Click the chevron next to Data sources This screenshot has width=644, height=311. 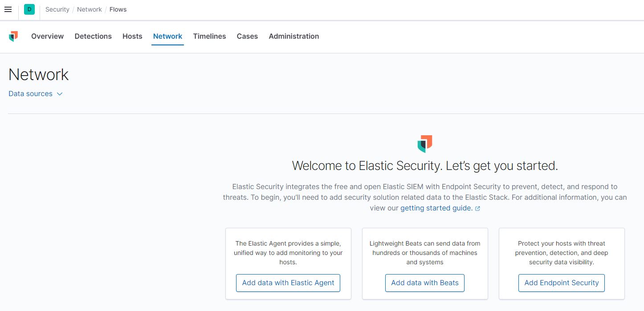coord(60,94)
